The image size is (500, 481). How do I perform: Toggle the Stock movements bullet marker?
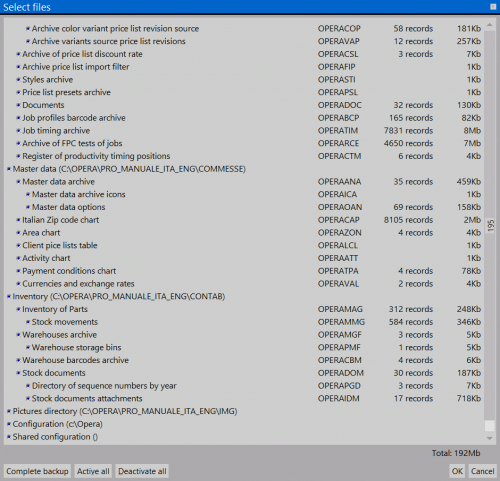click(28, 322)
